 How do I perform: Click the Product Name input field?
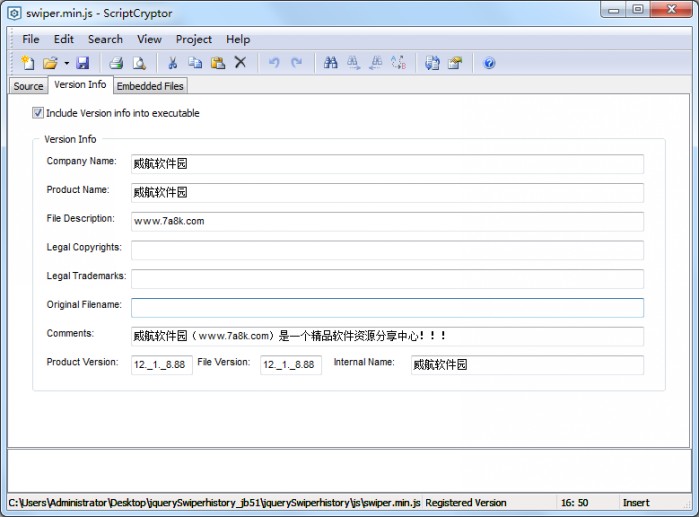[387, 193]
